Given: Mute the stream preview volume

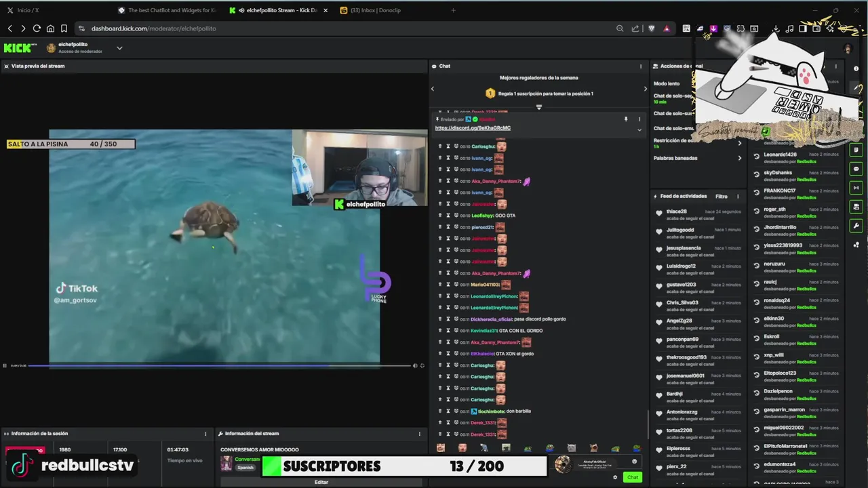Looking at the screenshot, I should point(415,365).
